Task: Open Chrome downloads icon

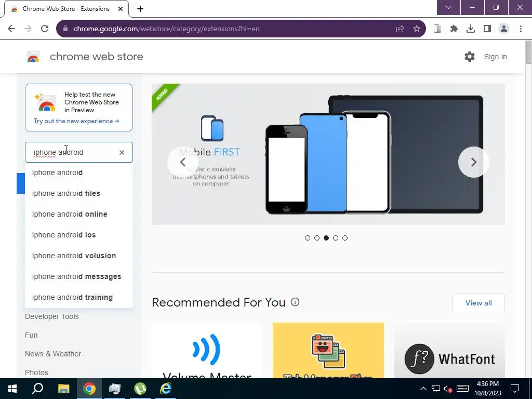Action: (471, 29)
